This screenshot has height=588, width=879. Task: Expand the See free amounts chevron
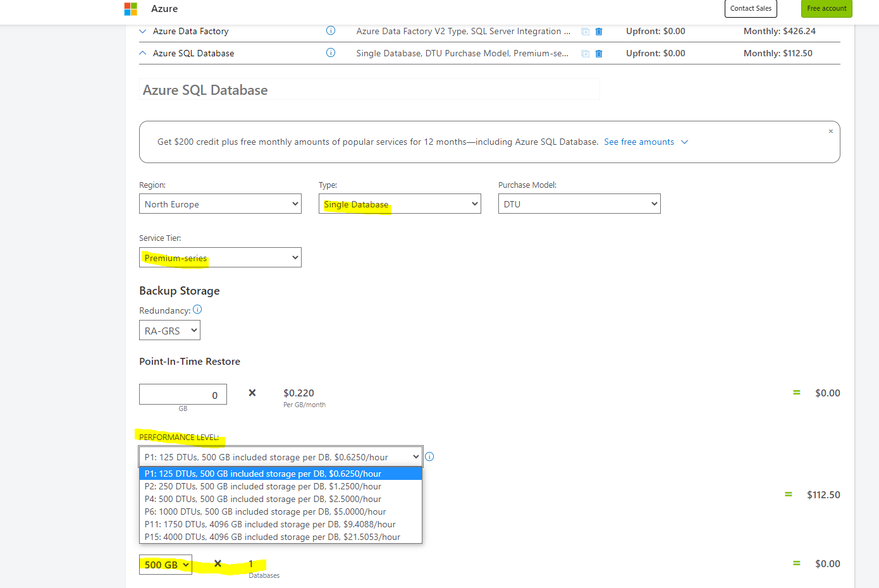[684, 142]
